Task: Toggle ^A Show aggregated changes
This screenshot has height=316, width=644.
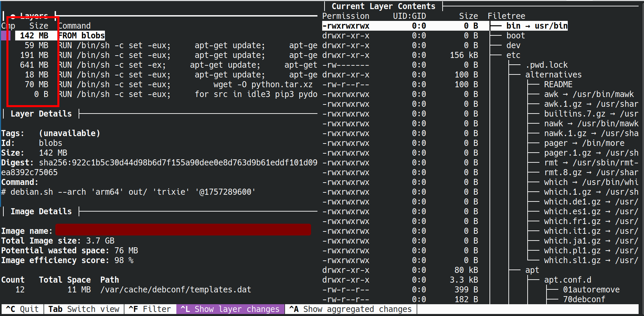Action: (x=351, y=309)
